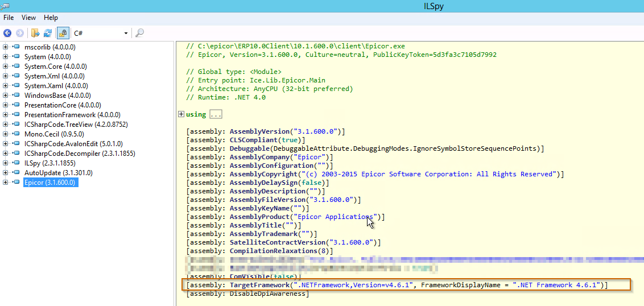Expand the System.Xaml assembly node
The image size is (644, 306).
tap(5, 86)
